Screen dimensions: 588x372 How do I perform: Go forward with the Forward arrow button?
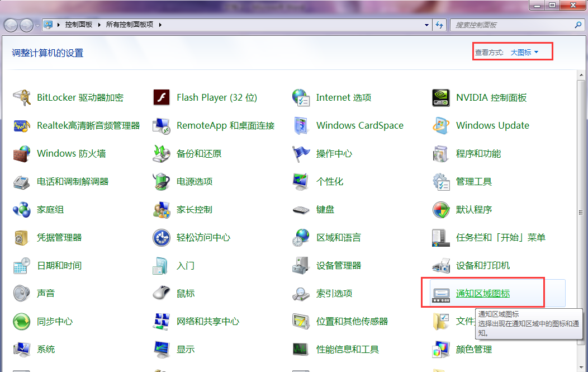[26, 26]
